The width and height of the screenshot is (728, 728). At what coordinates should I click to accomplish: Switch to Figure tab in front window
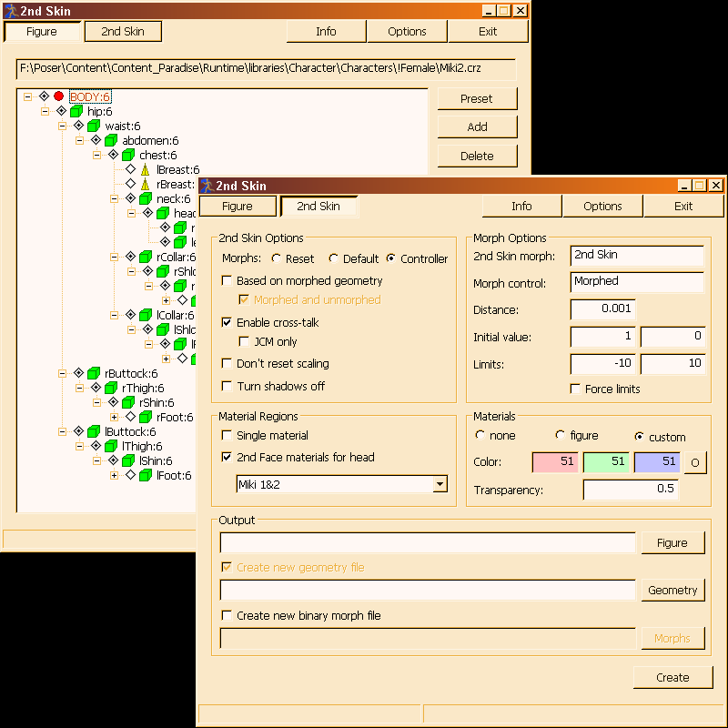point(238,207)
